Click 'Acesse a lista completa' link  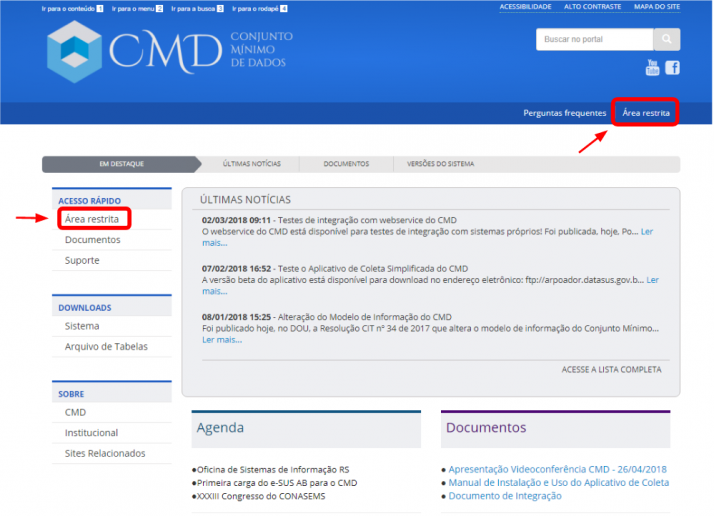[x=611, y=369]
